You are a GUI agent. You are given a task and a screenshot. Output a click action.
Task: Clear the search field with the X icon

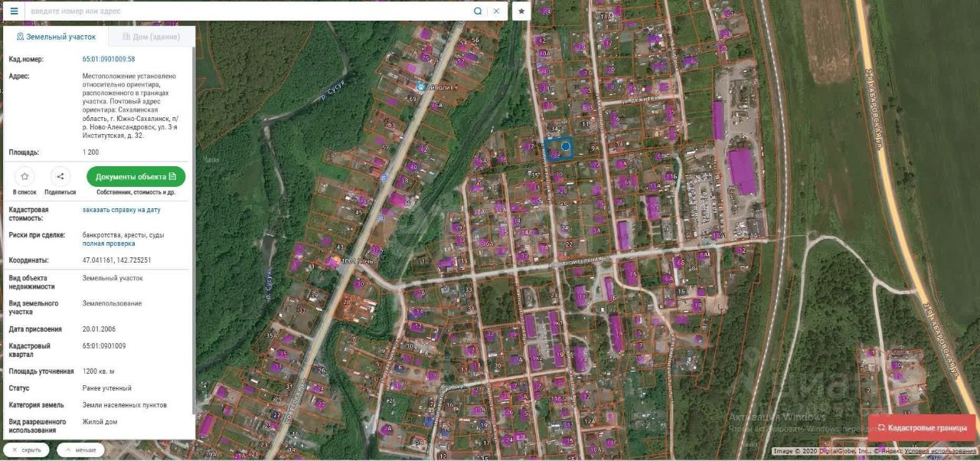496,11
